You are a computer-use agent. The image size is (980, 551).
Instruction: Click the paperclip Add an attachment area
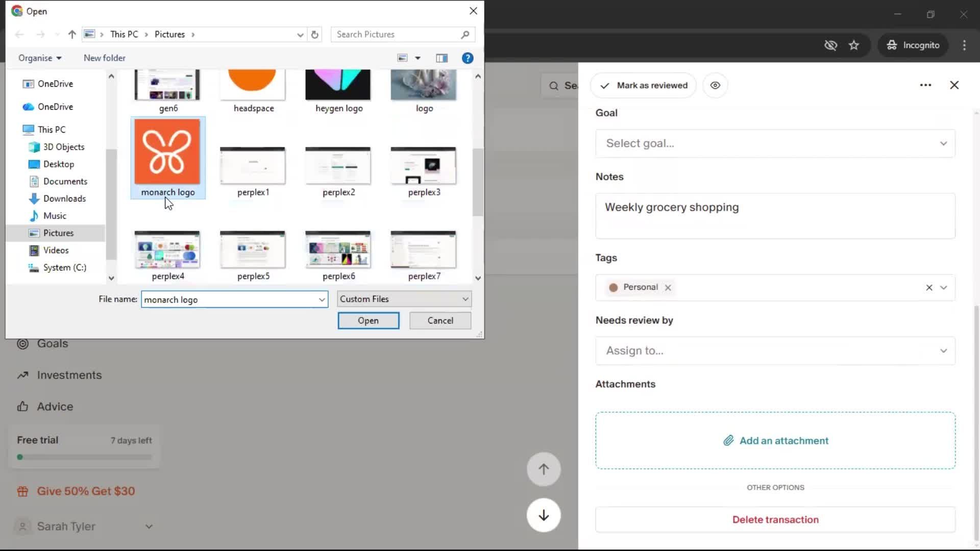point(775,440)
